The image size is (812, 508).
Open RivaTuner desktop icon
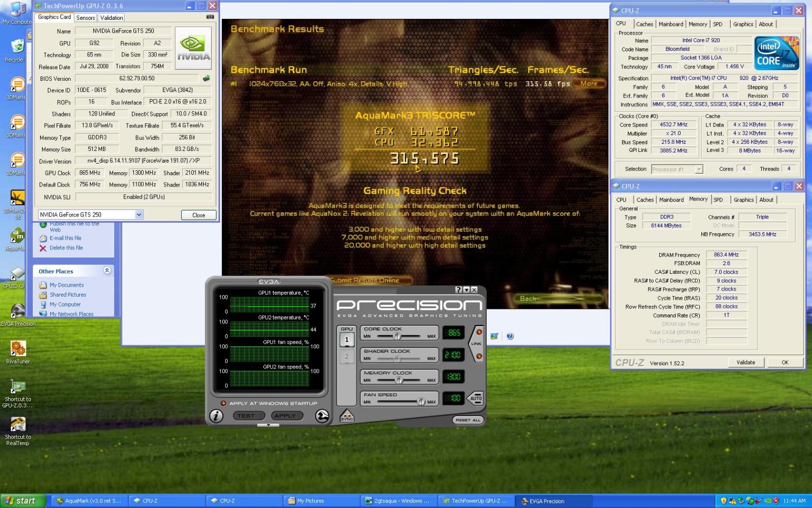pos(18,352)
